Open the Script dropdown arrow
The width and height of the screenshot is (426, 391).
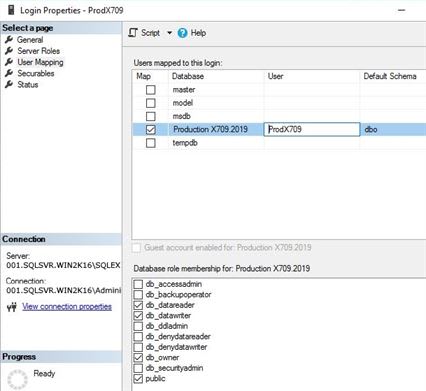[169, 33]
